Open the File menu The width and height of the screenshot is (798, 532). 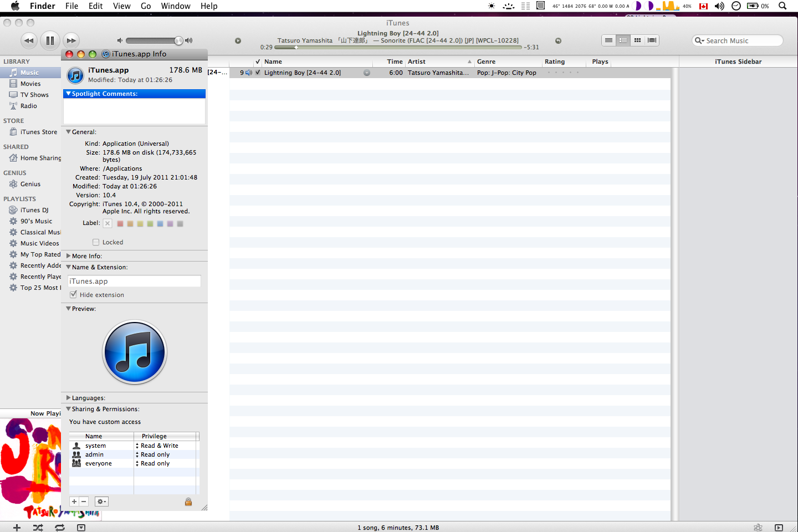(71, 6)
